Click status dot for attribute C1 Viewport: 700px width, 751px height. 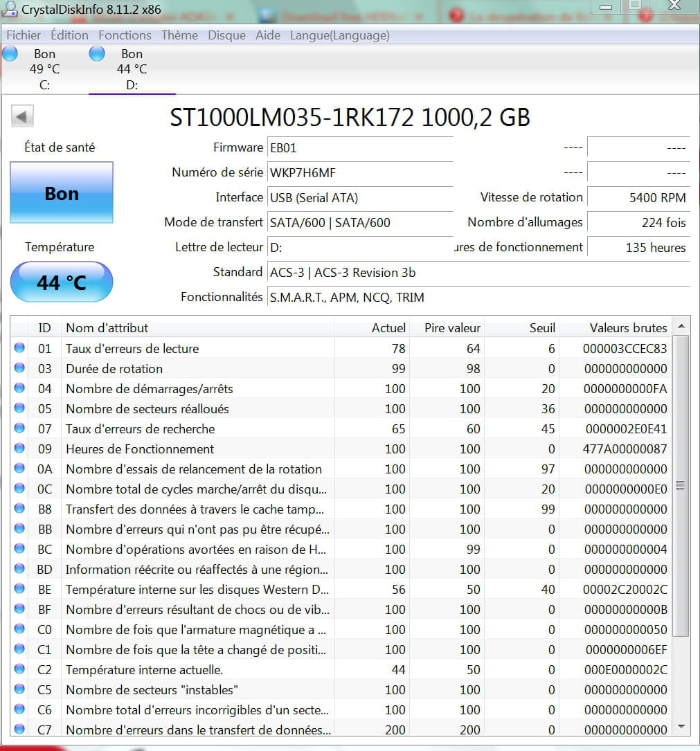pos(19,649)
